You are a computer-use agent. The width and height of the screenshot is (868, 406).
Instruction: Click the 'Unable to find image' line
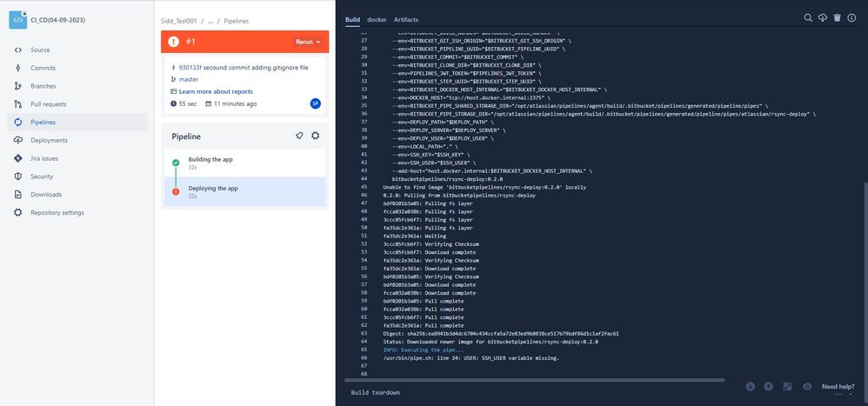(x=484, y=187)
